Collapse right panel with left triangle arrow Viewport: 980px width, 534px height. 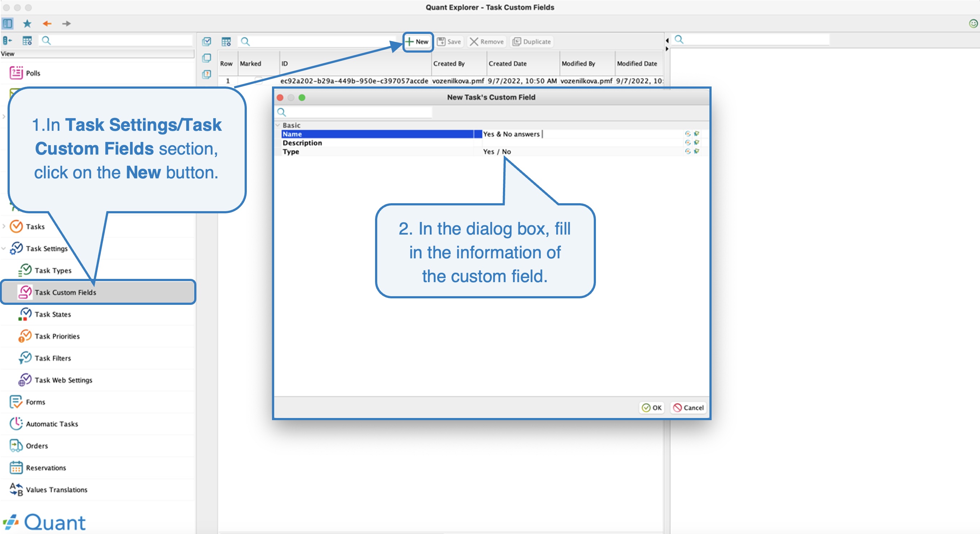point(667,41)
